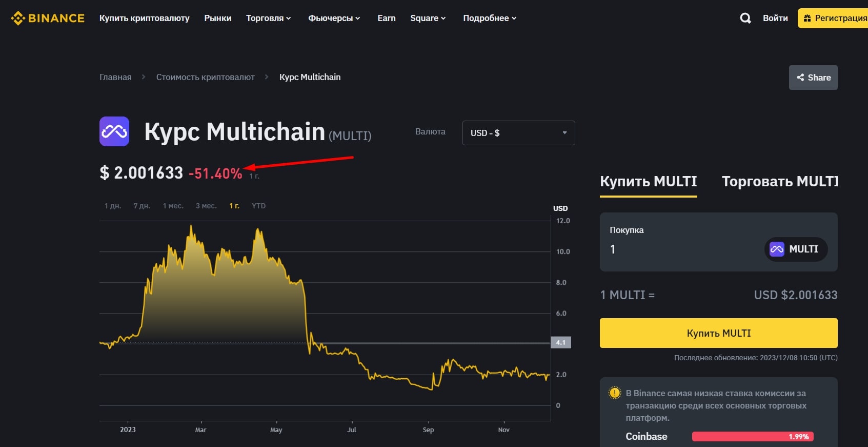Click the 4.1 price marker on the chart axis
Screen dimensions: 868x447
coord(561,342)
